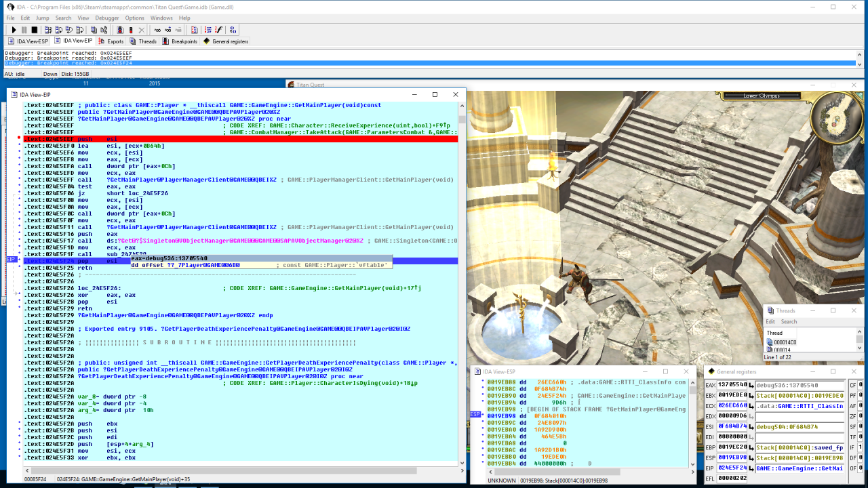Click 'AU: idle' in the status bar
The image size is (868, 488).
point(14,74)
